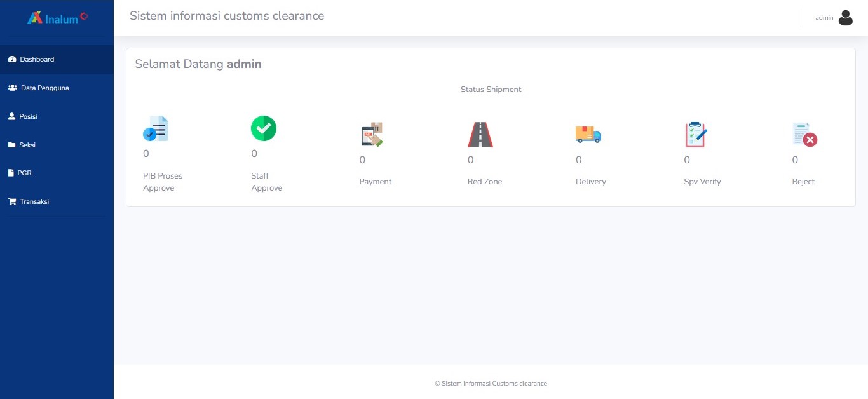The image size is (868, 399).
Task: Open the Dashboard menu item
Action: (x=37, y=59)
